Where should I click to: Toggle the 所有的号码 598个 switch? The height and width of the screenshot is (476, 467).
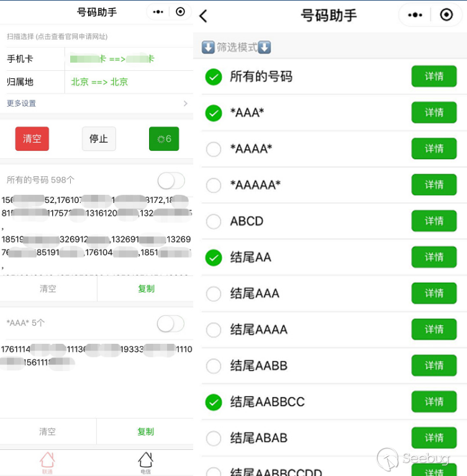(x=171, y=181)
